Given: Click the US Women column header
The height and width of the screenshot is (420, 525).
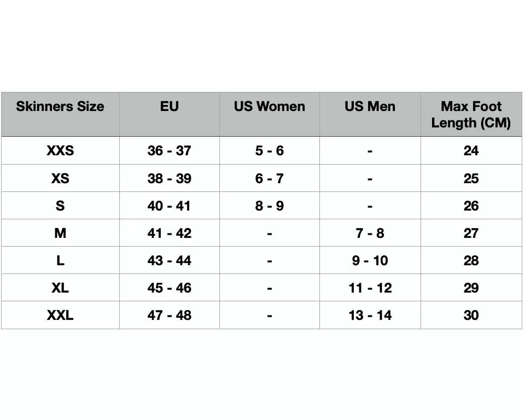Looking at the screenshot, I should click(270, 107).
